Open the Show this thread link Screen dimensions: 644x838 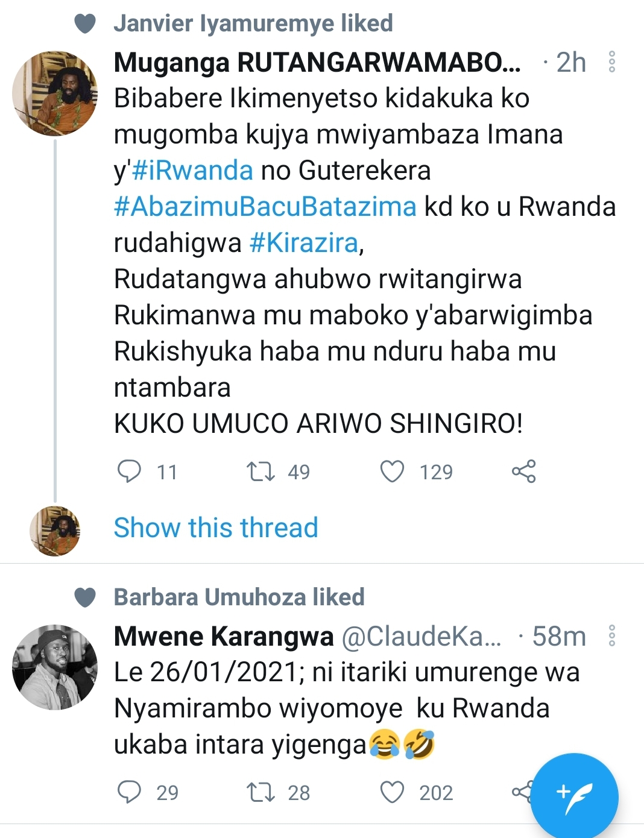216,528
